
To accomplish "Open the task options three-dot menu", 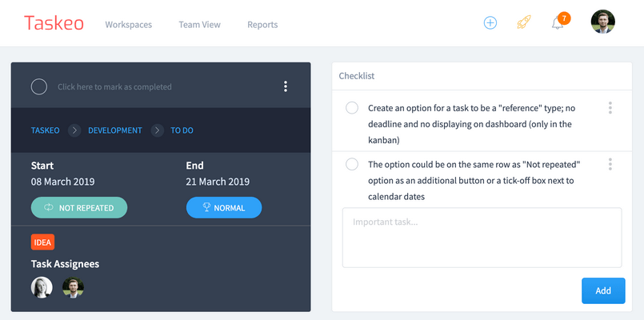I will coord(286,86).
